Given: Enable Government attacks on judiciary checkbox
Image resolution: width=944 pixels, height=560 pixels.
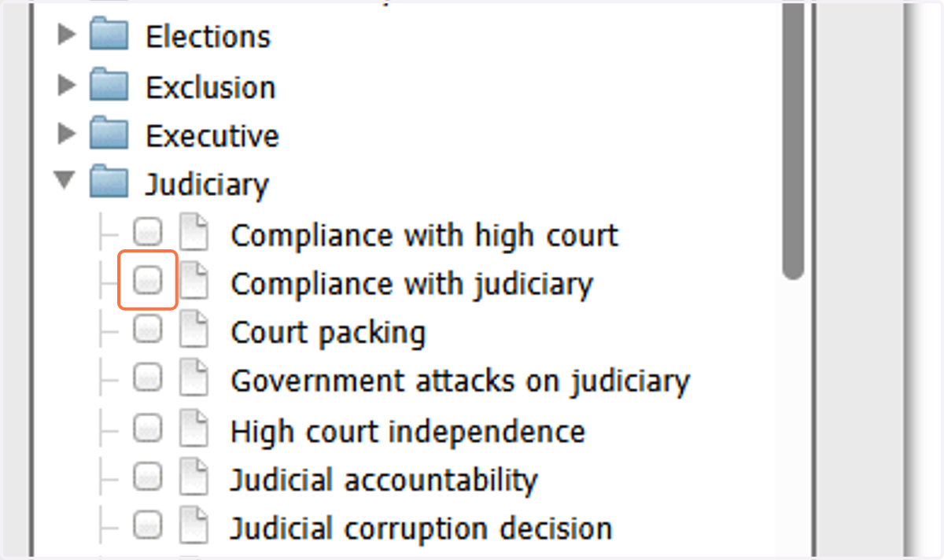Looking at the screenshot, I should [x=147, y=379].
